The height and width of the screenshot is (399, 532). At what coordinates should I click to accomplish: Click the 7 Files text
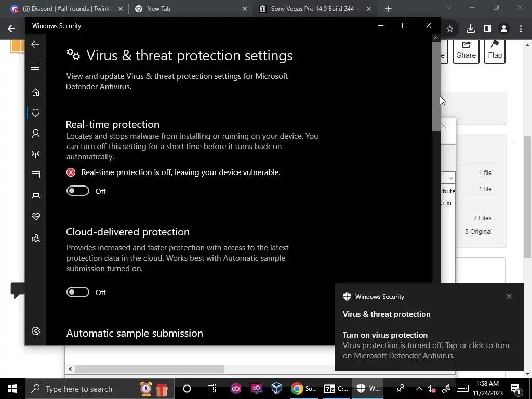(483, 218)
